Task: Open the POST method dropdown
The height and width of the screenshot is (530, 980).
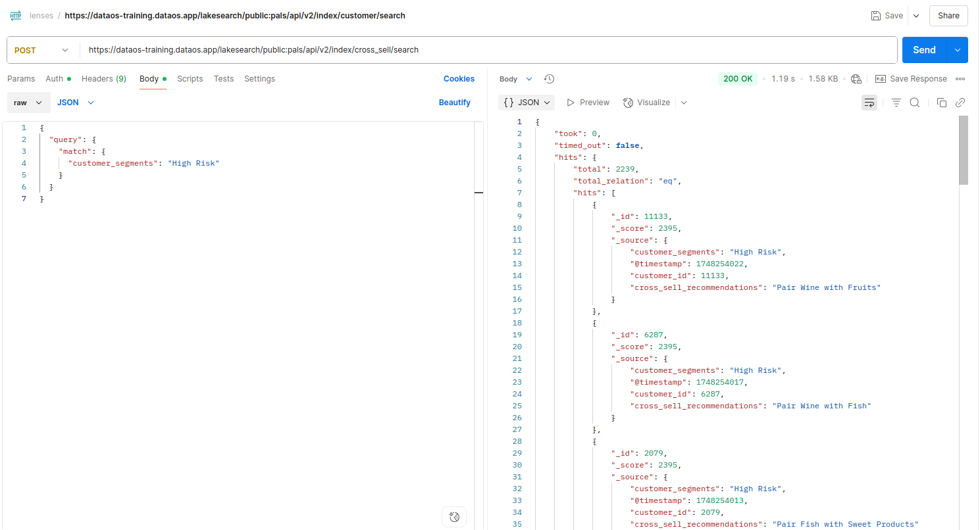Action: (x=42, y=50)
